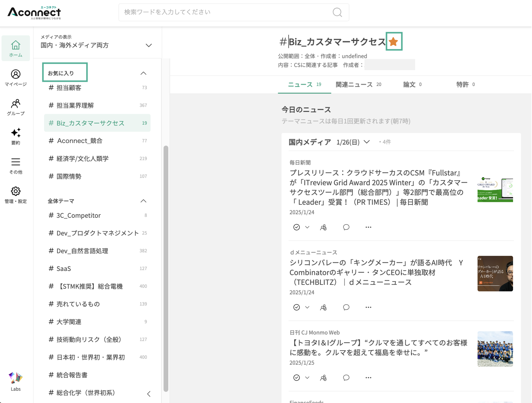Select the Dev_自然言語処理 theme
Viewport: 532px width, 403px height.
97,251
